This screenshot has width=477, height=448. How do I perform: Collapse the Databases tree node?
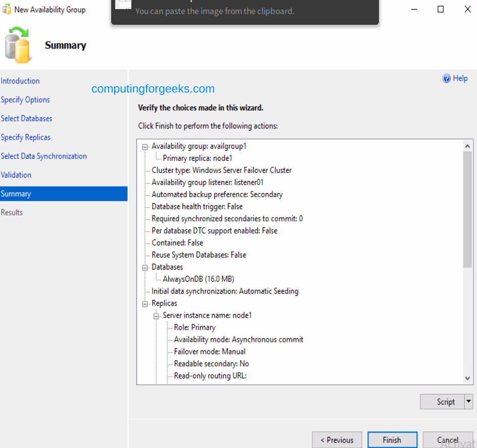click(x=144, y=267)
